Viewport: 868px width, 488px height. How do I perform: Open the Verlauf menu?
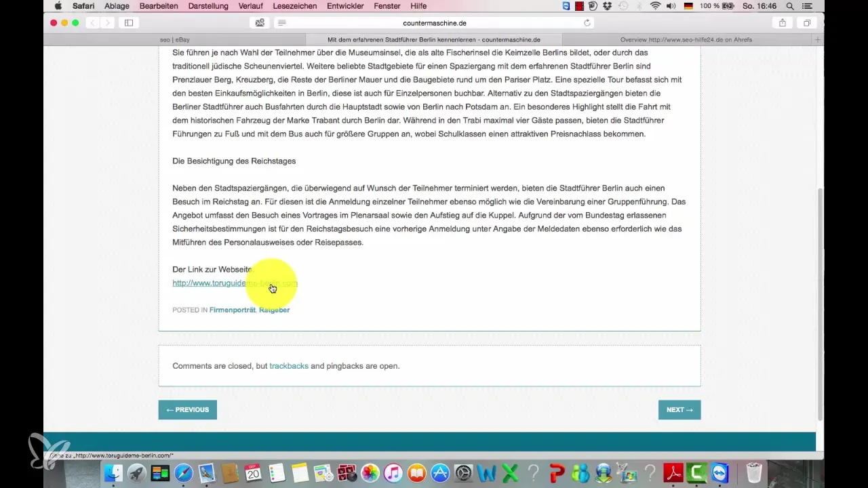click(x=252, y=5)
